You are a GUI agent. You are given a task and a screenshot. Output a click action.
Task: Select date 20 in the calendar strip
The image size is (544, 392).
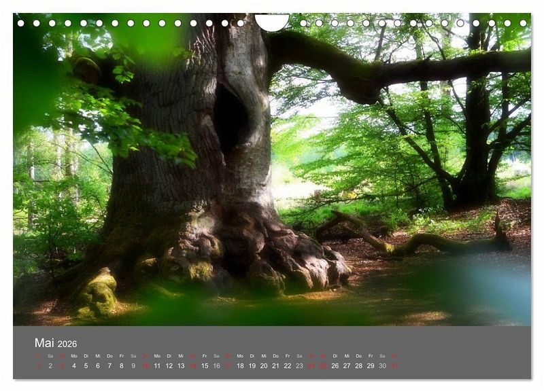(264, 366)
